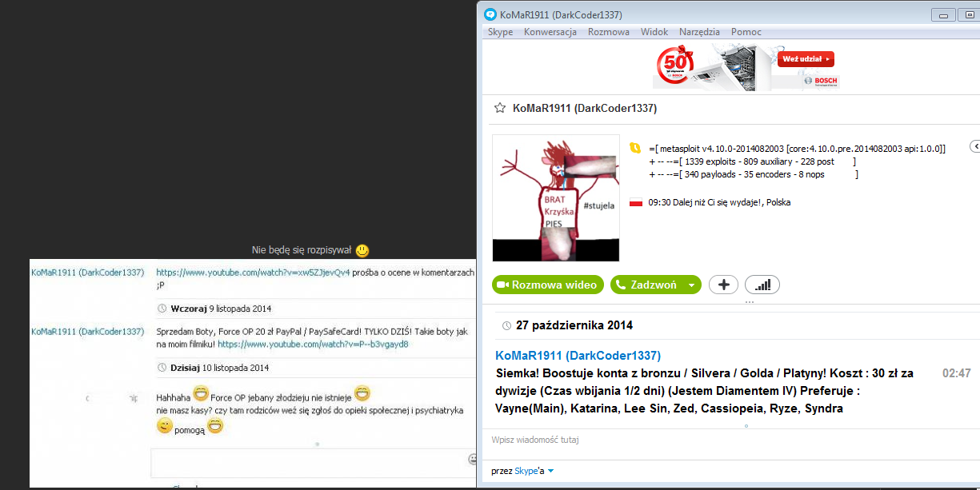The height and width of the screenshot is (490, 980).
Task: Click the sender name beside the first YouTube link
Action: (x=88, y=272)
